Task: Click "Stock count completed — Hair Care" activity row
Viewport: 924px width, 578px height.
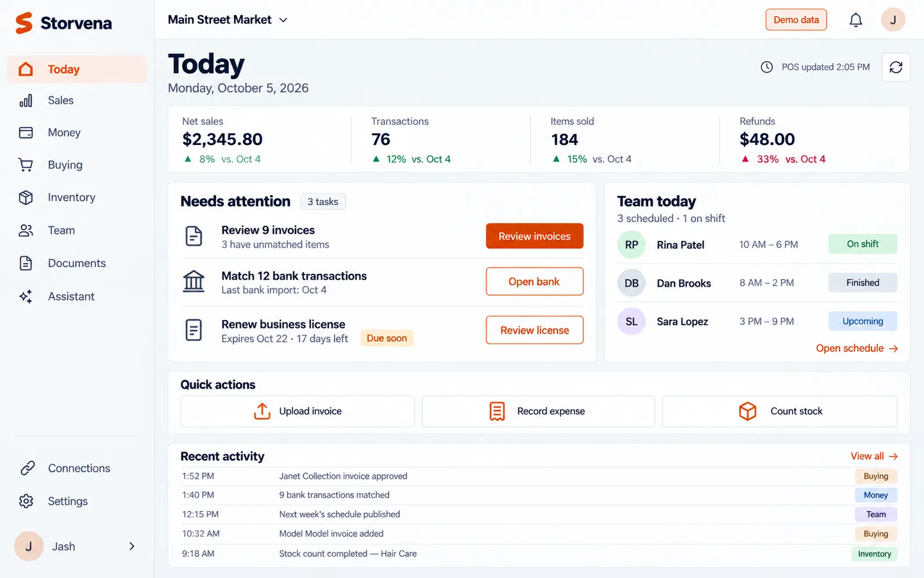Action: tap(539, 554)
